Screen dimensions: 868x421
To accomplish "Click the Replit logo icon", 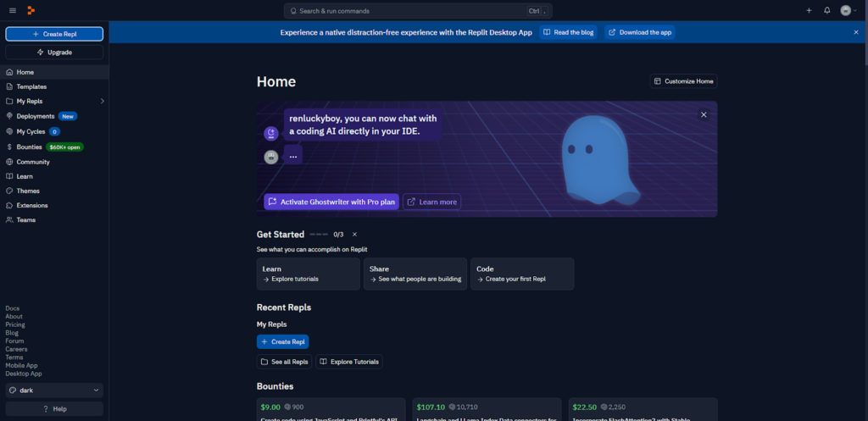I will point(31,10).
